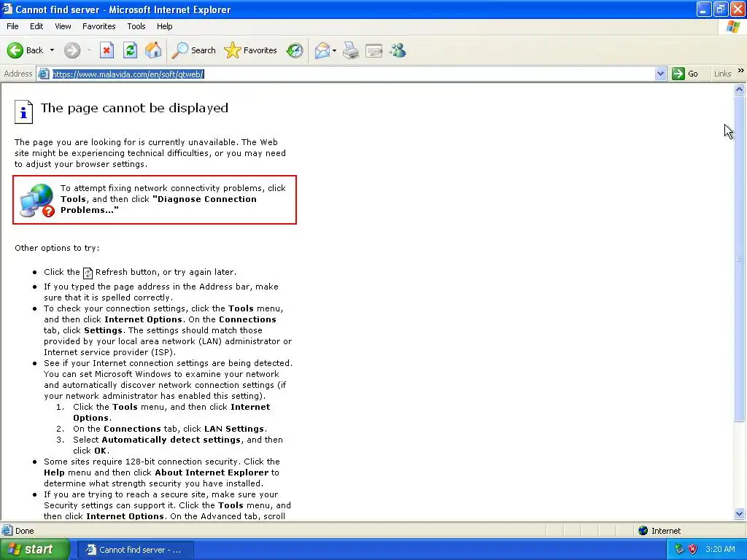Image resolution: width=747 pixels, height=560 pixels.
Task: Open the Favorites star toolbar button
Action: (251, 50)
